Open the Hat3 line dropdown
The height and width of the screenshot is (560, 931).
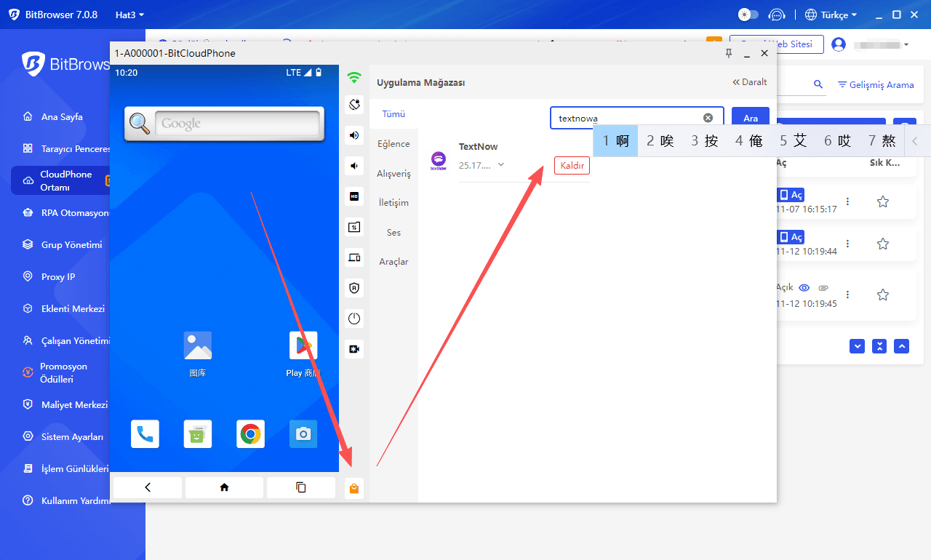pyautogui.click(x=129, y=15)
